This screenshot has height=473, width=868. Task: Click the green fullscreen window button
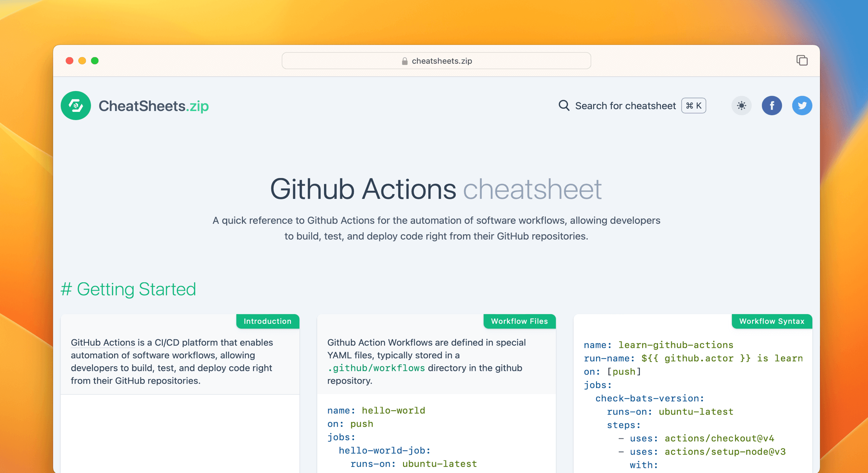point(95,61)
